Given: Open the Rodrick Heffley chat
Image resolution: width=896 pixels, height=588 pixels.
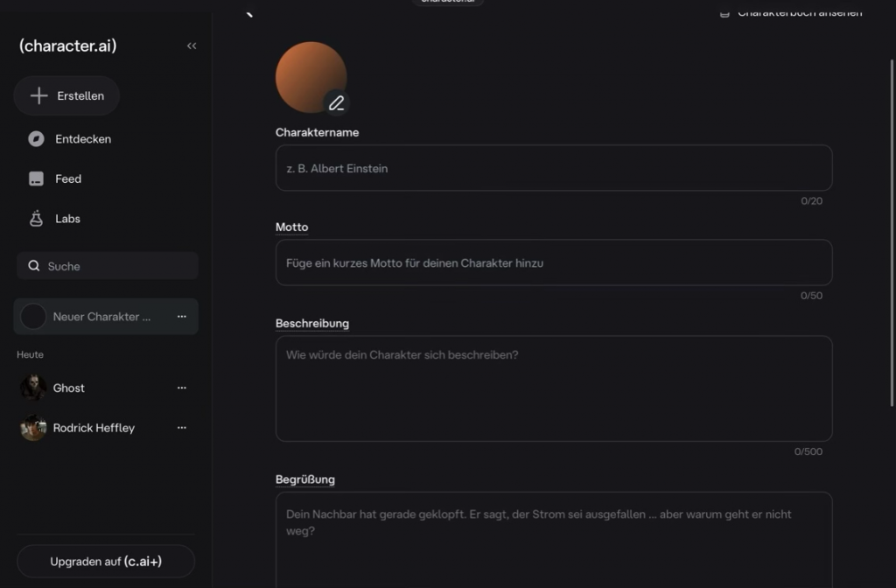Looking at the screenshot, I should (94, 428).
